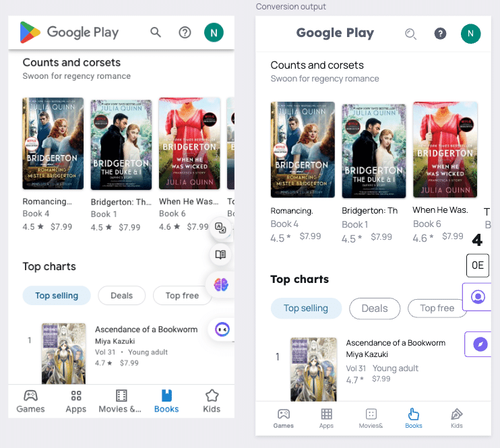Select Deals chip in Conversion output
Viewport: 500px width, 448px height.
[x=375, y=309]
